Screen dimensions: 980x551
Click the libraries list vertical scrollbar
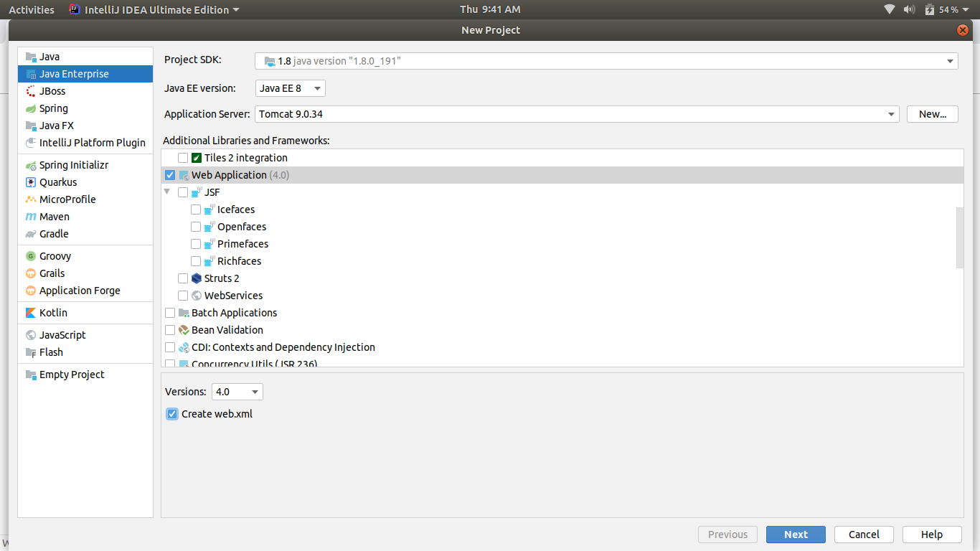pyautogui.click(x=960, y=238)
